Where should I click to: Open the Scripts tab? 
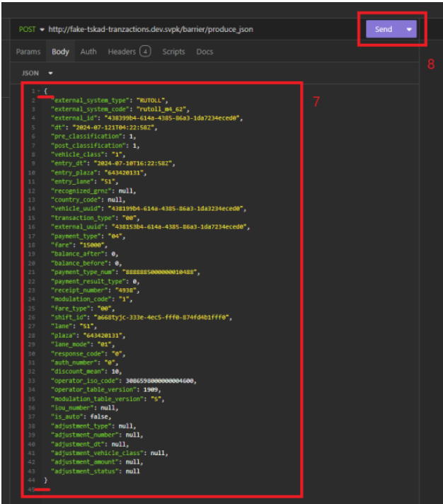tap(173, 52)
